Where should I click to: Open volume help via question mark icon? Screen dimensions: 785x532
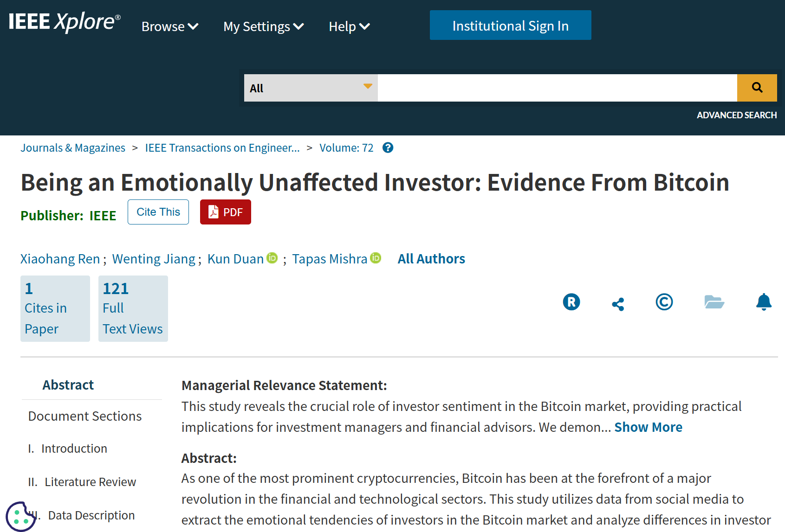tap(388, 147)
